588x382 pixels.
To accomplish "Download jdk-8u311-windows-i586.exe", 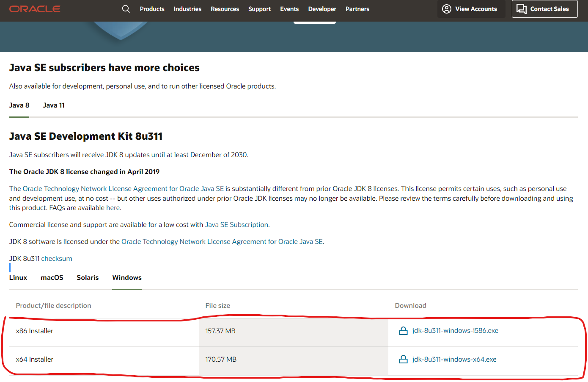I will (455, 331).
